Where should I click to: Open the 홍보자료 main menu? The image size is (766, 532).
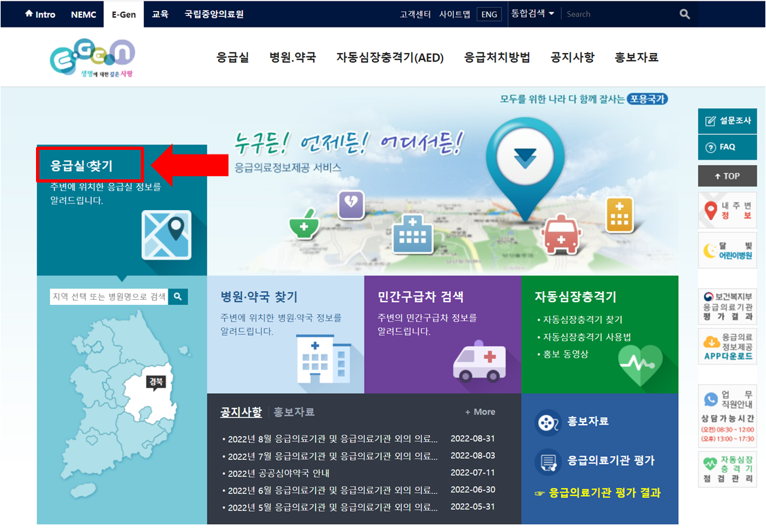(x=636, y=57)
